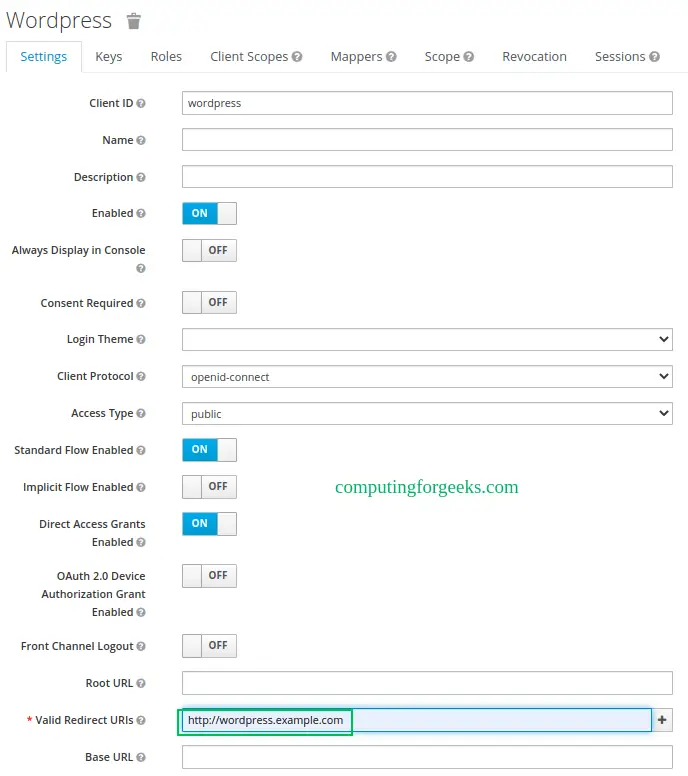Click help icon on Sessions tab
This screenshot has width=688, height=776.
coord(654,57)
